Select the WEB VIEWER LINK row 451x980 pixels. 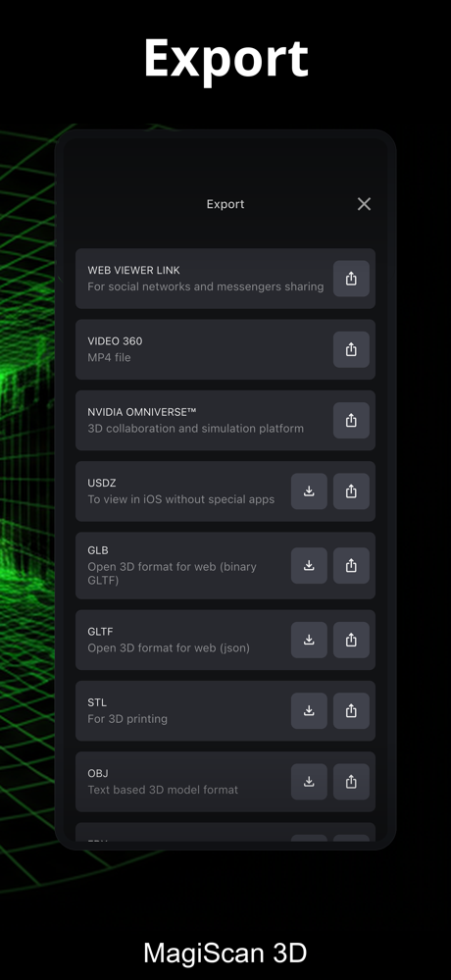click(225, 279)
